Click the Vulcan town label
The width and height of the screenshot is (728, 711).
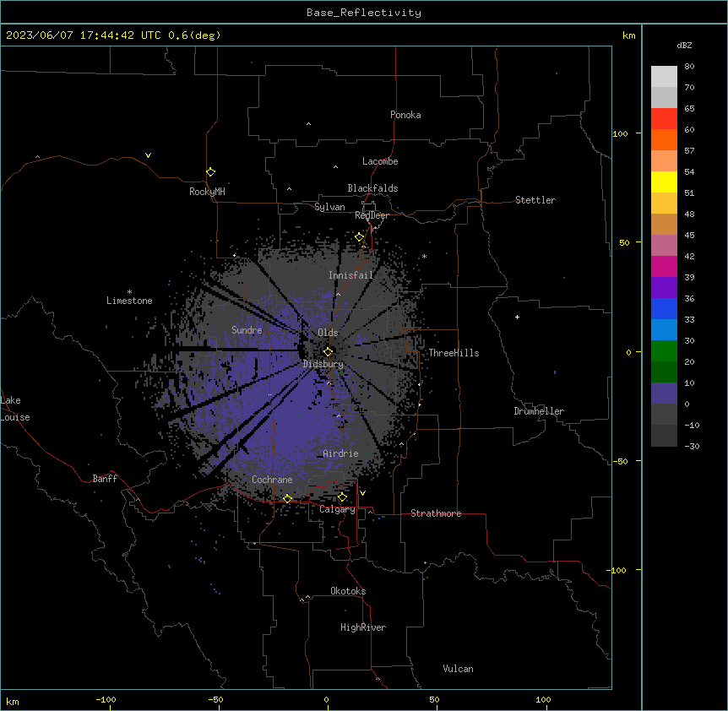click(x=459, y=669)
